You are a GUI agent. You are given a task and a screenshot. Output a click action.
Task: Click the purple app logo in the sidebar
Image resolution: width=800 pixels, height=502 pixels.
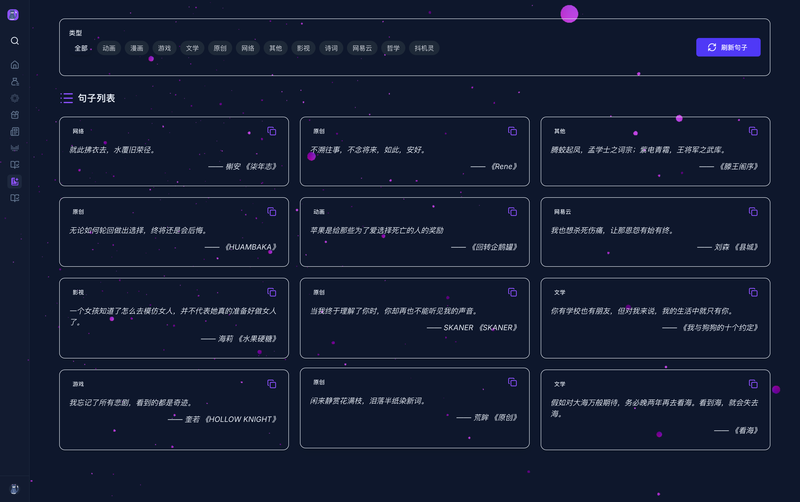click(13, 15)
